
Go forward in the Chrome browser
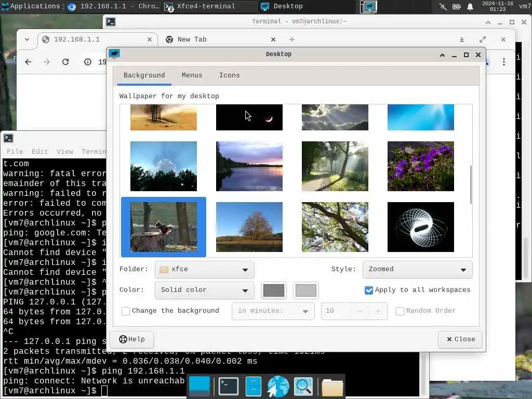point(46,62)
